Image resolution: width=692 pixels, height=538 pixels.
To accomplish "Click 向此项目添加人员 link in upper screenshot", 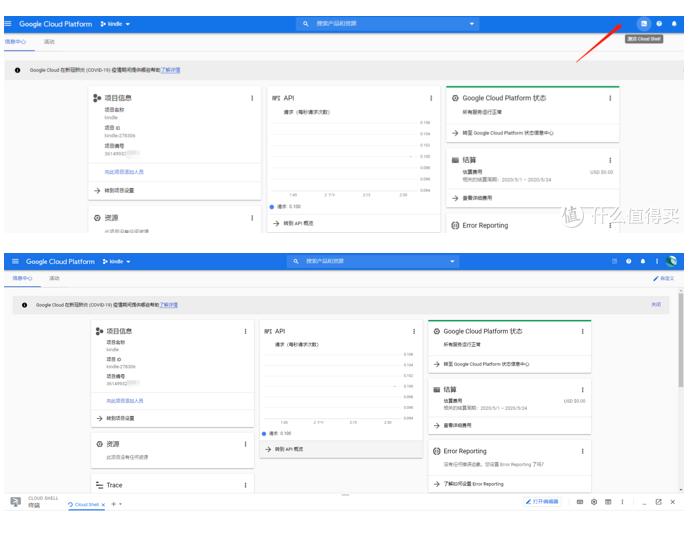I will [x=124, y=172].
